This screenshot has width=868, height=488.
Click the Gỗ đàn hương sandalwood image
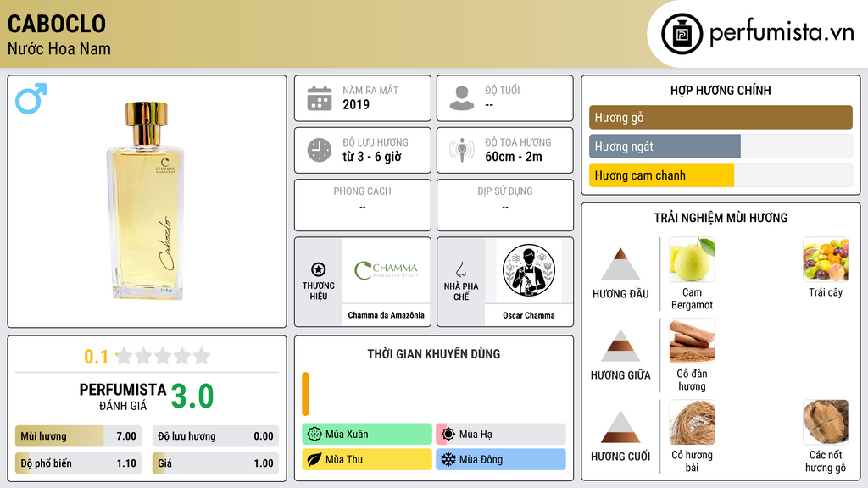point(692,341)
